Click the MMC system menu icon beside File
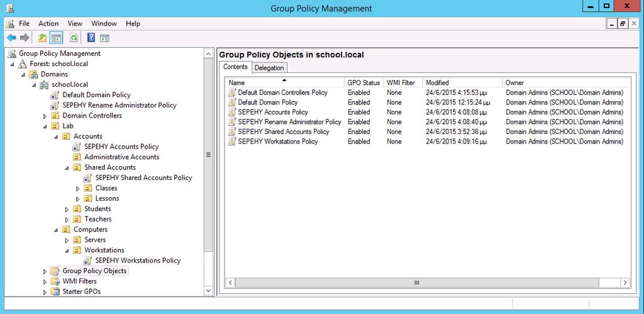The image size is (644, 314). (x=10, y=23)
